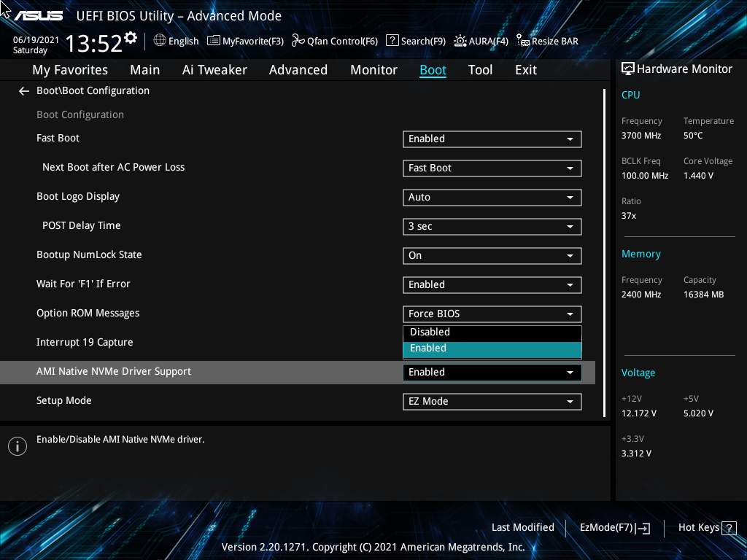Open MyFavorite settings
This screenshot has width=747, height=560.
pyautogui.click(x=245, y=41)
